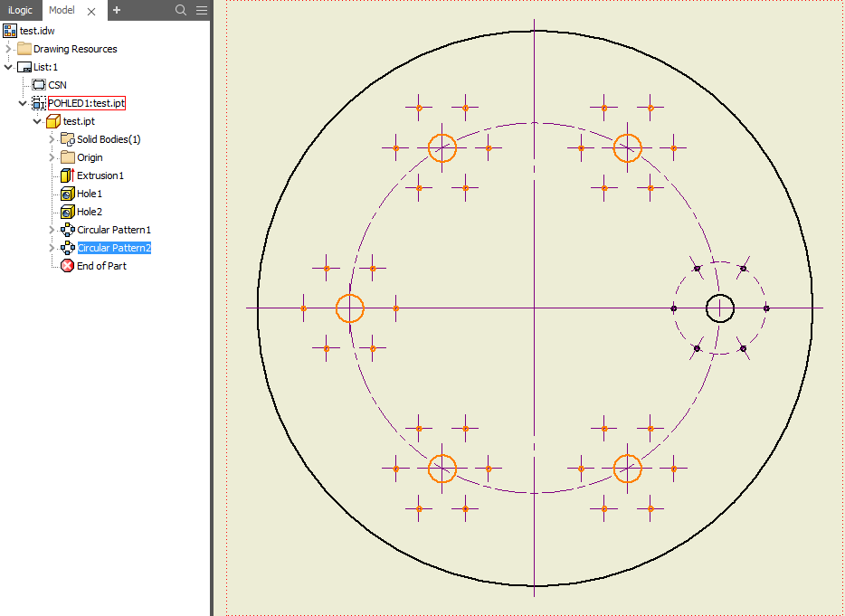Expand the Solid Bodies(1) folder
This screenshot has height=616, width=845.
click(x=52, y=139)
